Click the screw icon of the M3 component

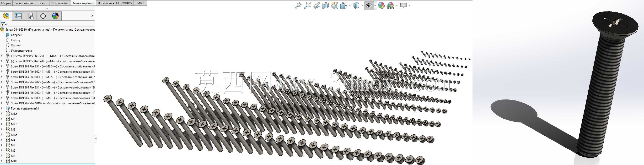click(8, 71)
